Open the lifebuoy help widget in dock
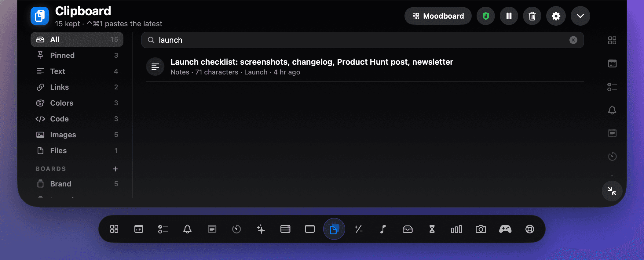 (530, 229)
